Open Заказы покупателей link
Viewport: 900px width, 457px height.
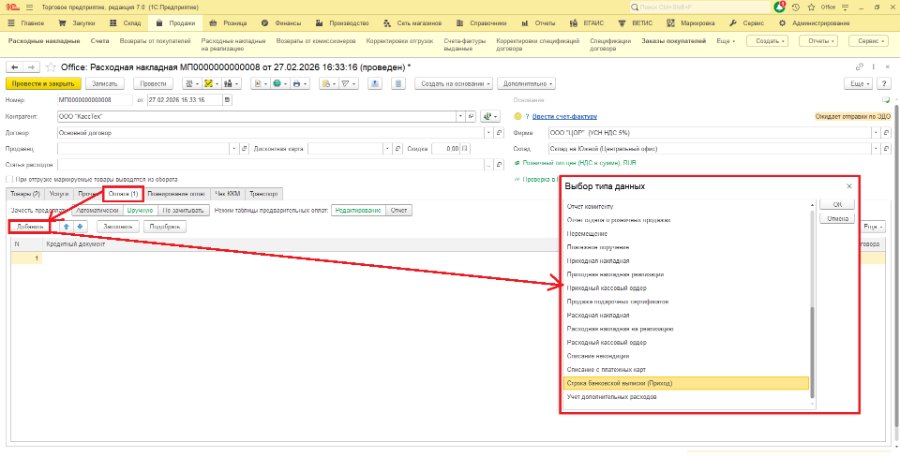pyautogui.click(x=673, y=41)
